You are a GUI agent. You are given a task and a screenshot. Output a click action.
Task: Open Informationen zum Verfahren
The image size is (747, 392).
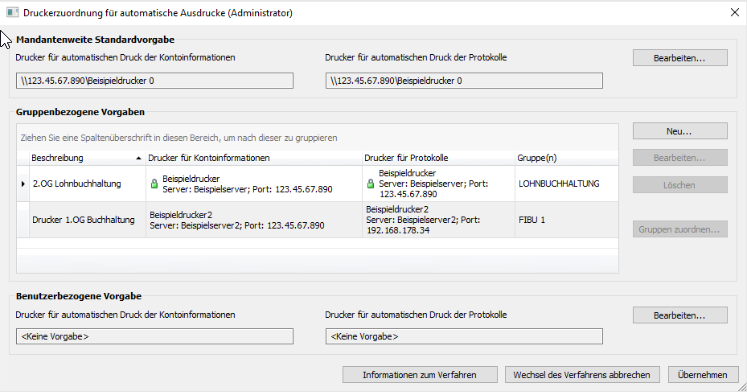(420, 375)
